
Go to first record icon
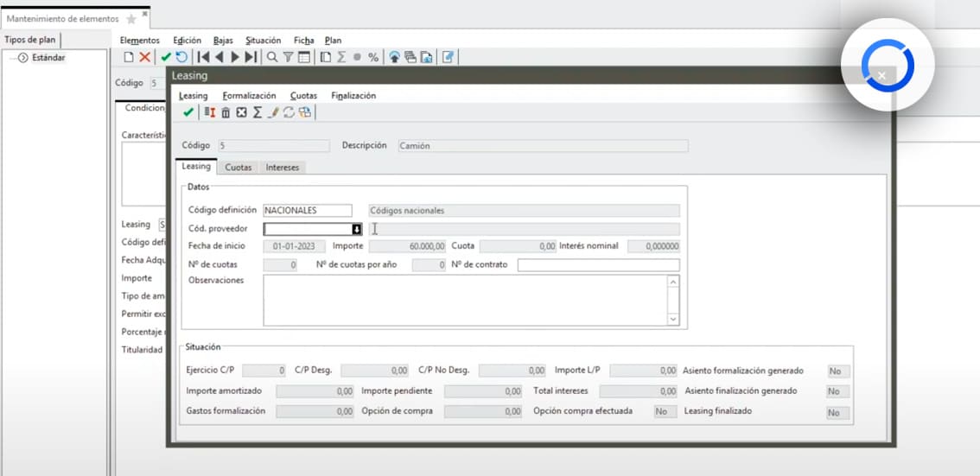(x=202, y=58)
